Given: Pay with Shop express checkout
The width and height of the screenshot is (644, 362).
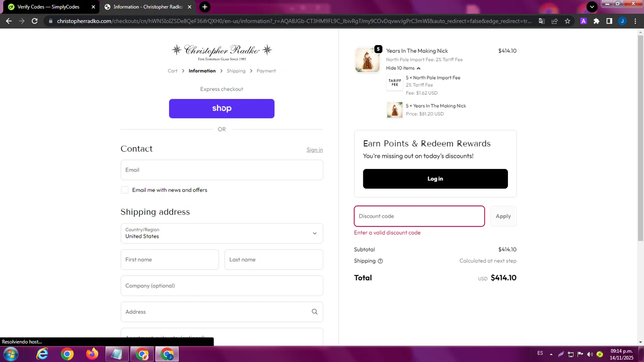Looking at the screenshot, I should [222, 109].
